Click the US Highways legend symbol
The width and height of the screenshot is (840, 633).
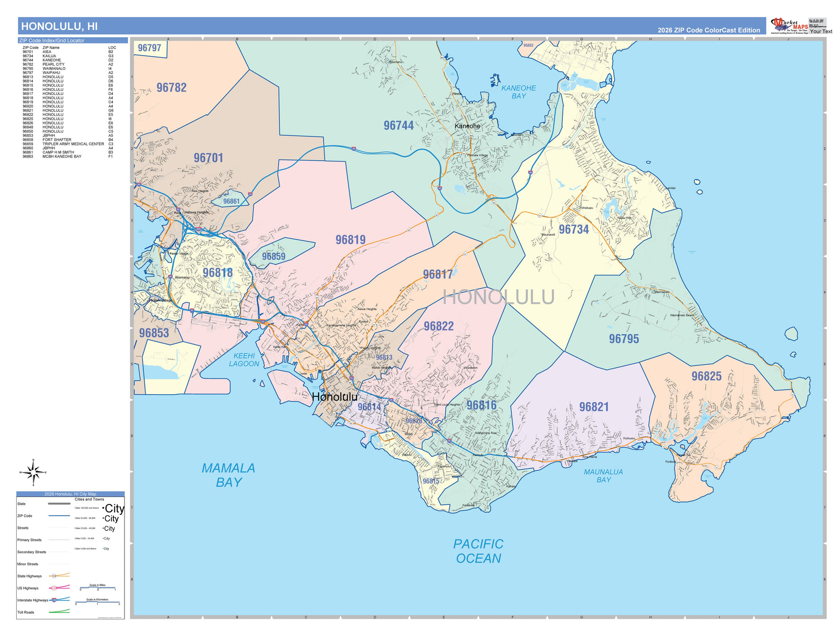click(x=59, y=588)
